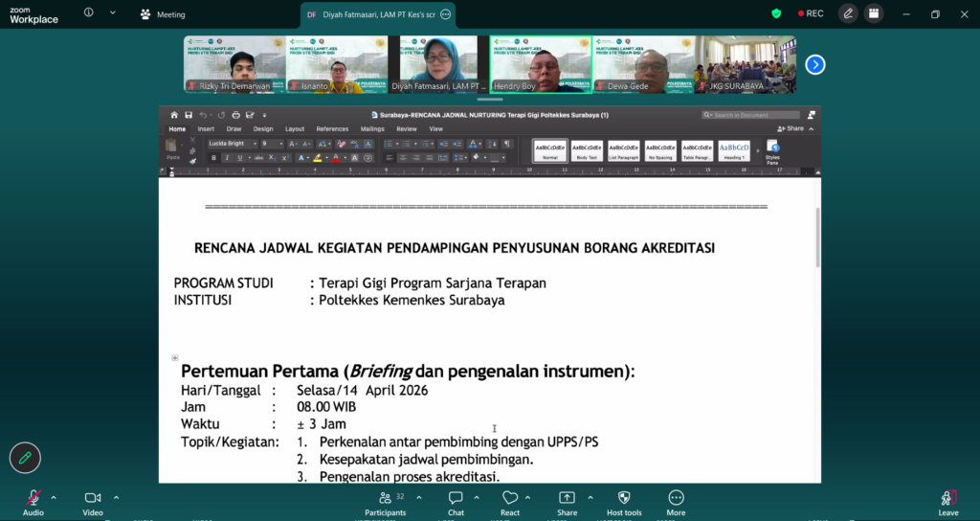Click the Center alignment icon

403,158
